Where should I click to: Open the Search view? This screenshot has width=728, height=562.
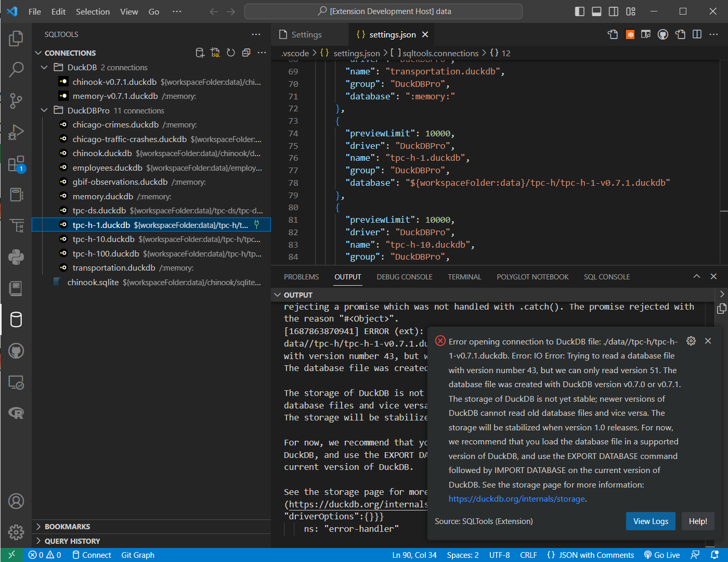[x=16, y=69]
